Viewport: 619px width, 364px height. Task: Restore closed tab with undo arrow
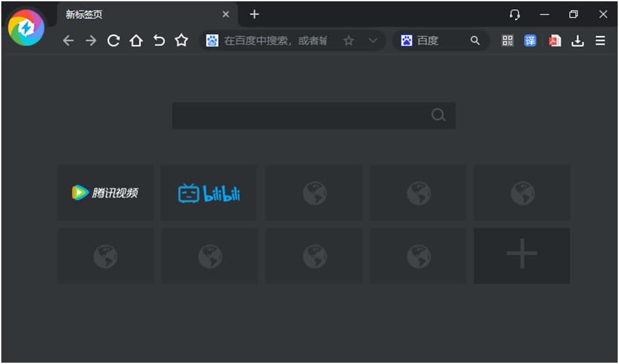pyautogui.click(x=159, y=40)
